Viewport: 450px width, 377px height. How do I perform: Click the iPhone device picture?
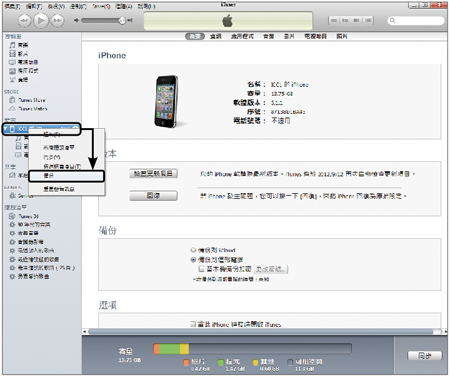point(166,101)
